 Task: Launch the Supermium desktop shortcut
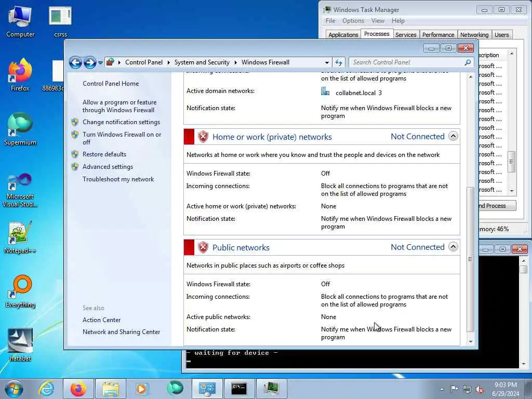[x=20, y=129]
